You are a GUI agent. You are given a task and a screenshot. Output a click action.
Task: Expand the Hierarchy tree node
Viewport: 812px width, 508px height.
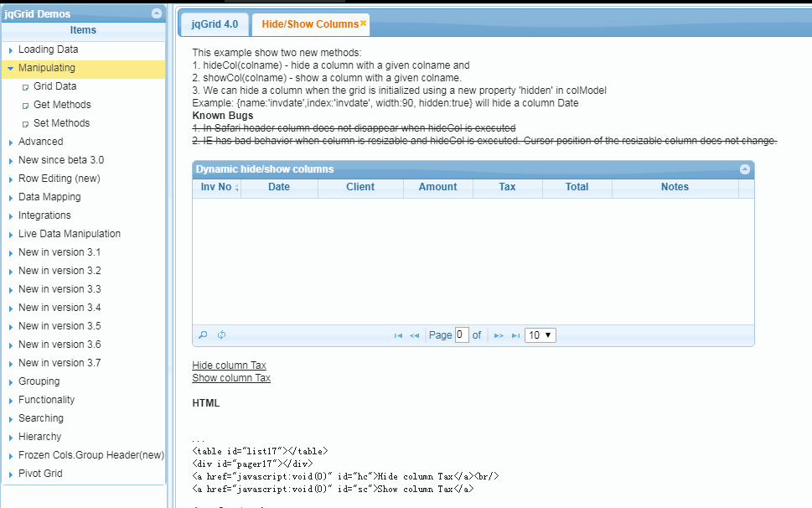coord(10,438)
